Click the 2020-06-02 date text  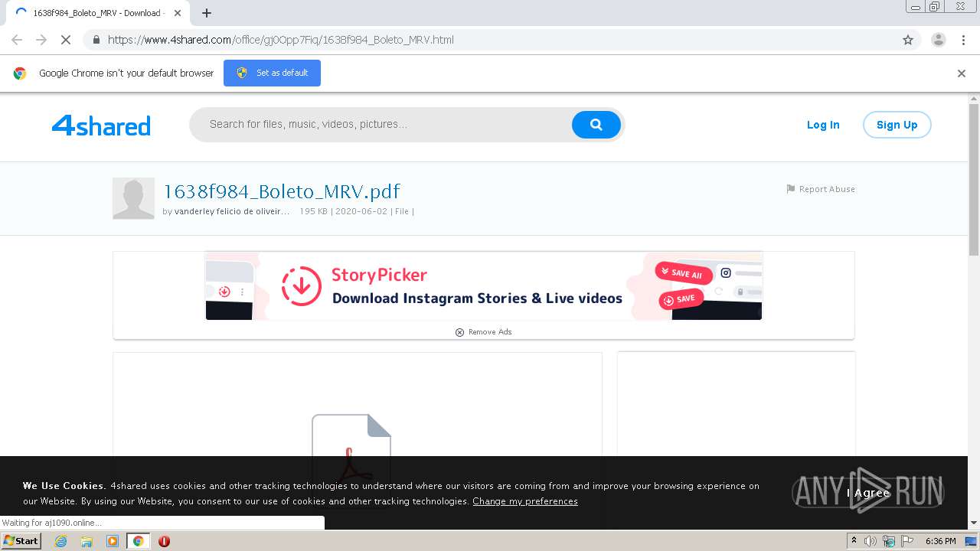click(x=361, y=211)
